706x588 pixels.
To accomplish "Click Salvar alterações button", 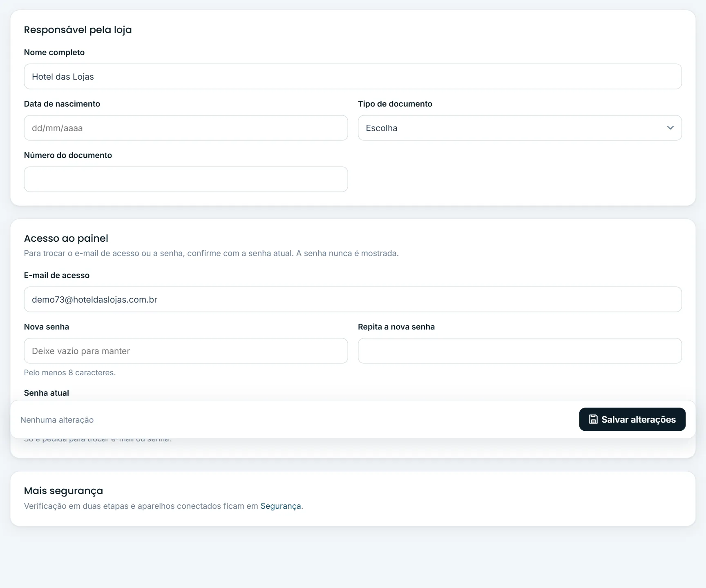I will (x=632, y=419).
